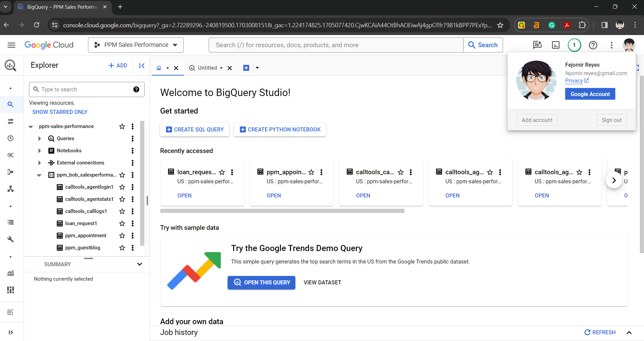Switch to the Untitled query tab
Screen dimensions: 644x341
pos(207,68)
